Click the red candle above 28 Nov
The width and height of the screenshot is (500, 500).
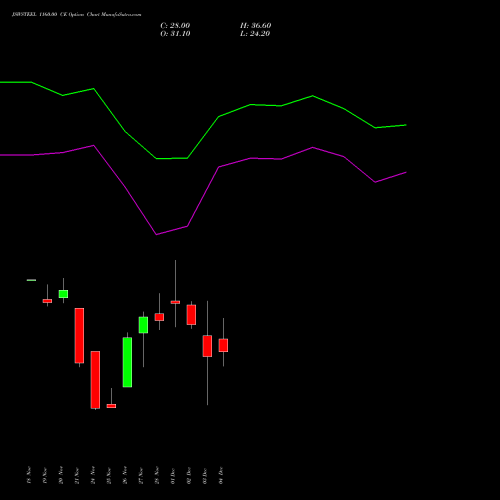click(x=159, y=317)
